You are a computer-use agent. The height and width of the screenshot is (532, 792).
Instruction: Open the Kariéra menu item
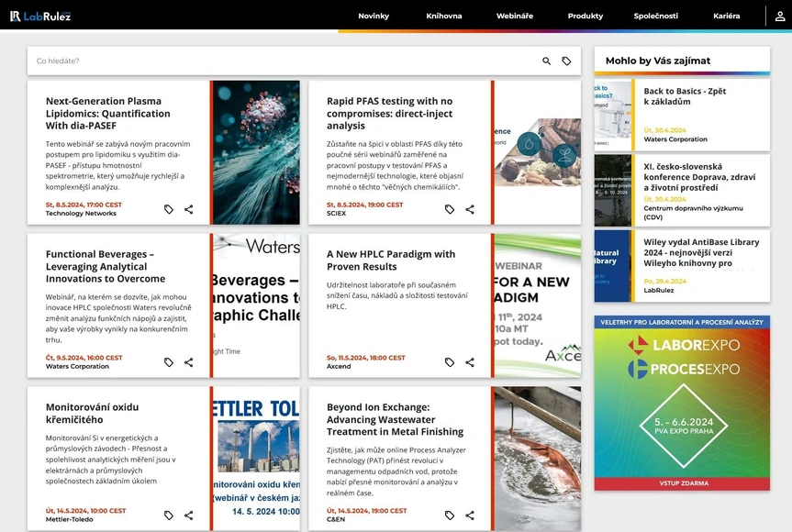point(726,17)
